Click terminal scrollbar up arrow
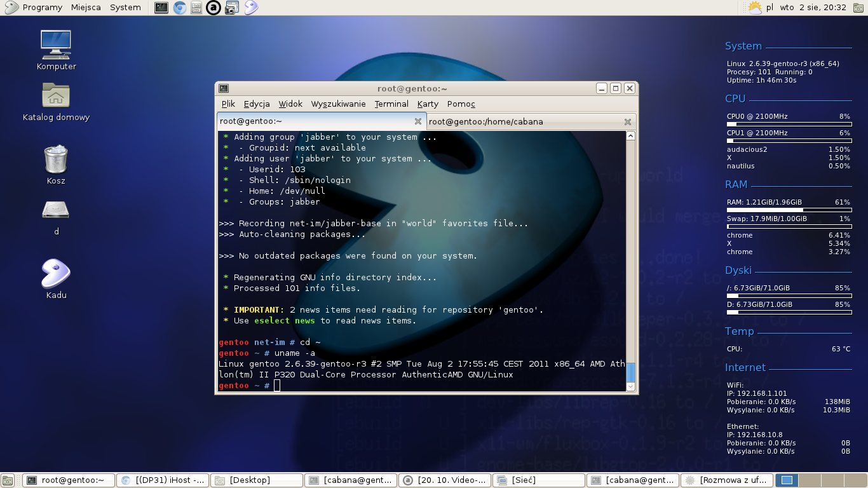Image resolution: width=868 pixels, height=488 pixels. [x=630, y=136]
